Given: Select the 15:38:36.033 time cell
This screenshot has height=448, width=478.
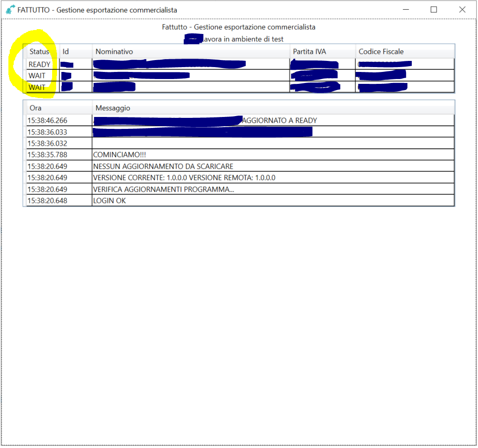Looking at the screenshot, I should (59, 132).
